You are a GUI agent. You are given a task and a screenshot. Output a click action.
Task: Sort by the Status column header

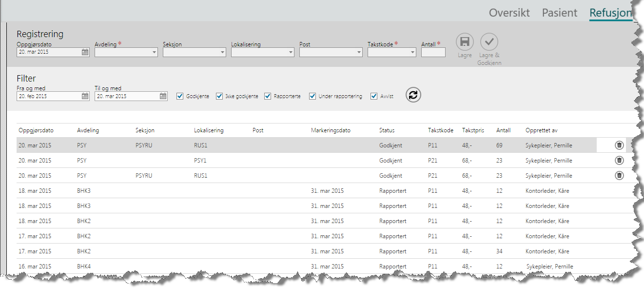pos(387,130)
